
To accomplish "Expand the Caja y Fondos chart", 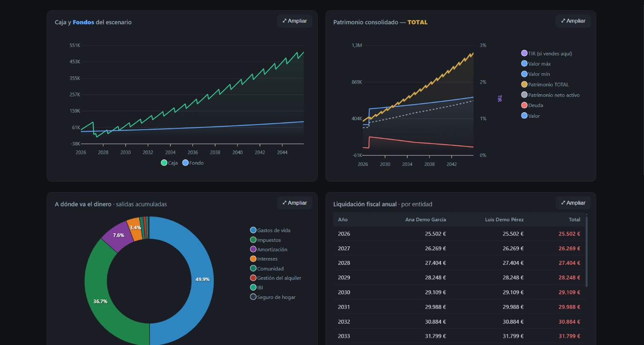I will (x=294, y=21).
